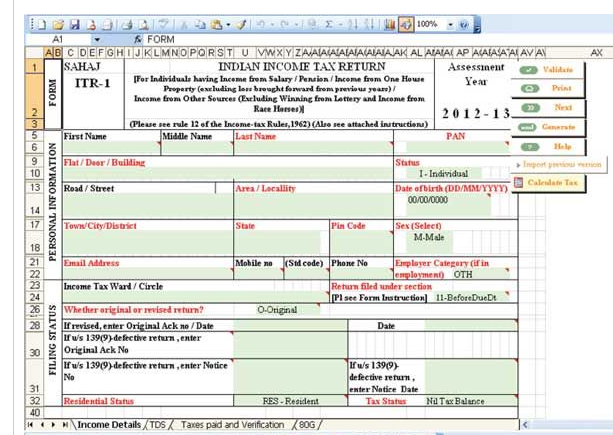Click the AutoSum sigma icon
This screenshot has height=435, width=613.
(x=329, y=24)
